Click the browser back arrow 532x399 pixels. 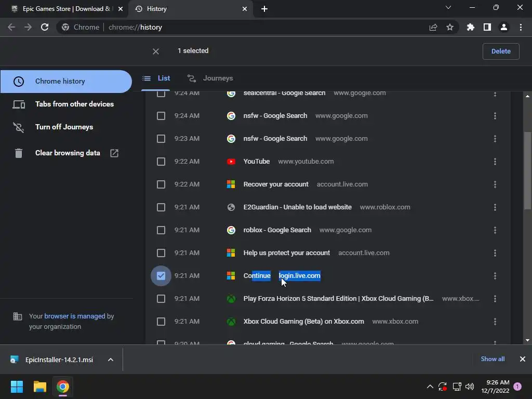pos(11,27)
